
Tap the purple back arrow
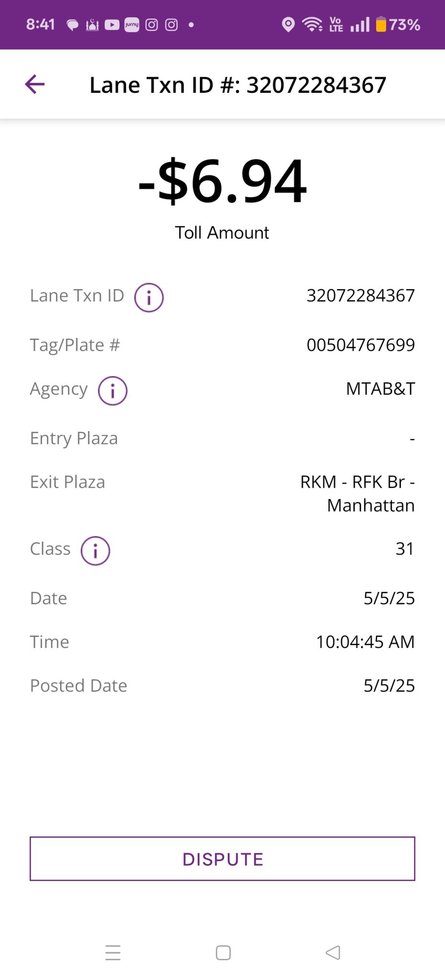tap(34, 84)
